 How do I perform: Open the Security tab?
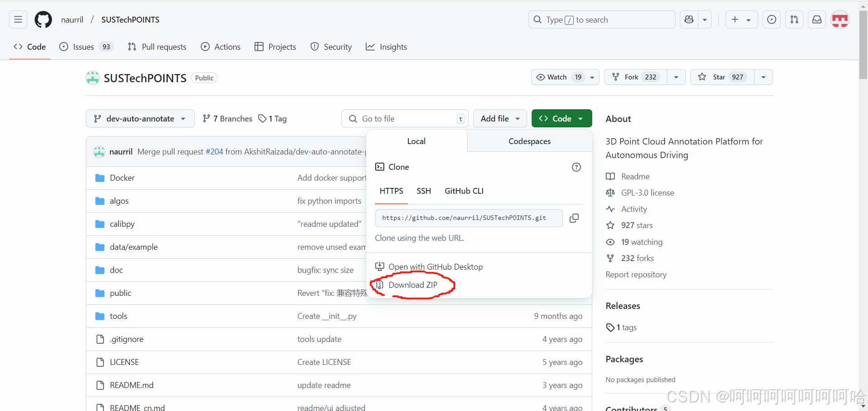tap(331, 47)
